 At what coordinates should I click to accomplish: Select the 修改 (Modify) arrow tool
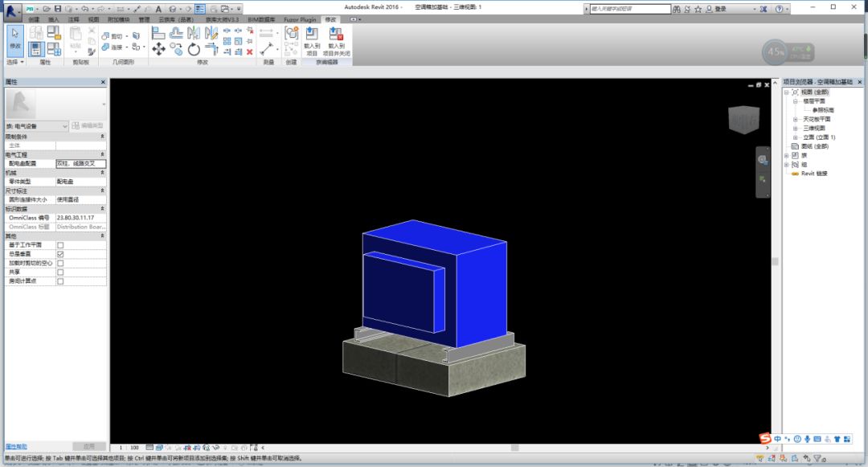tap(15, 39)
